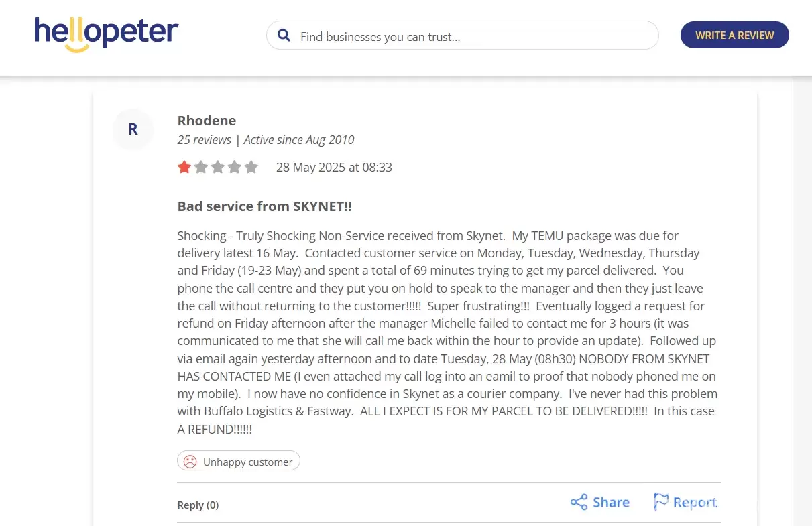The image size is (812, 526).
Task: Click the review title Bad service from SKYNET
Action: 264,206
